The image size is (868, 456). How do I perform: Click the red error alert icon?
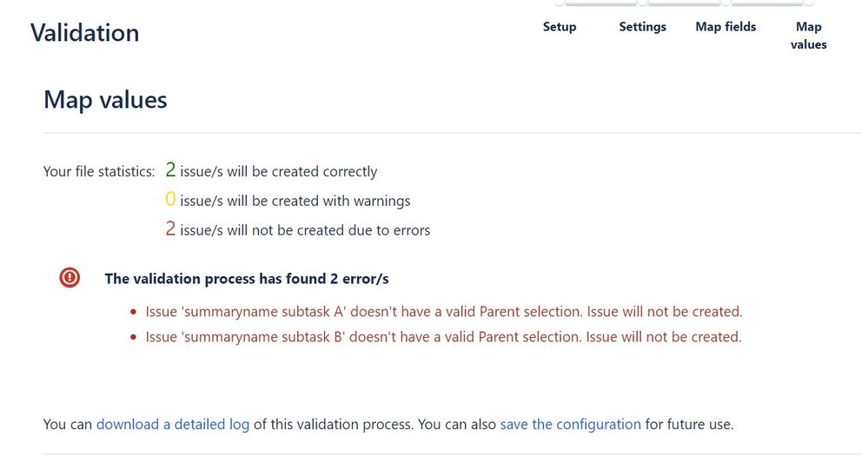tap(70, 277)
